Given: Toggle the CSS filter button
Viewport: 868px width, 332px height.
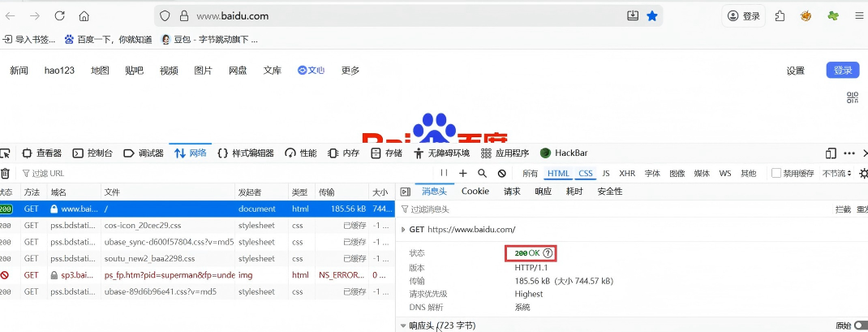Looking at the screenshot, I should tap(586, 174).
